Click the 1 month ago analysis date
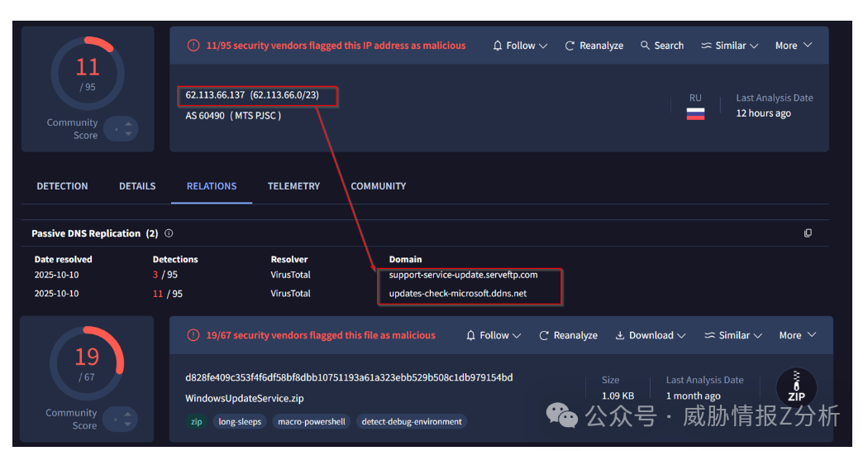 (x=693, y=396)
